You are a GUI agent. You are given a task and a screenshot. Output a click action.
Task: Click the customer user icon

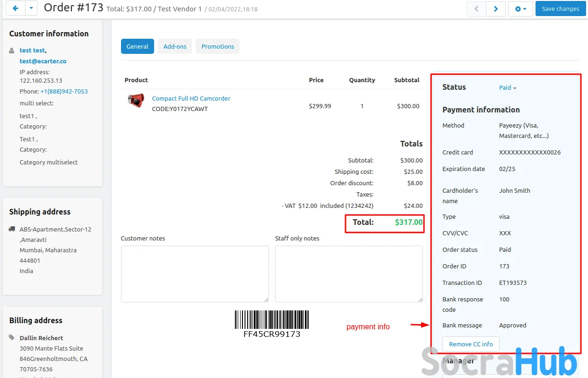click(x=12, y=51)
